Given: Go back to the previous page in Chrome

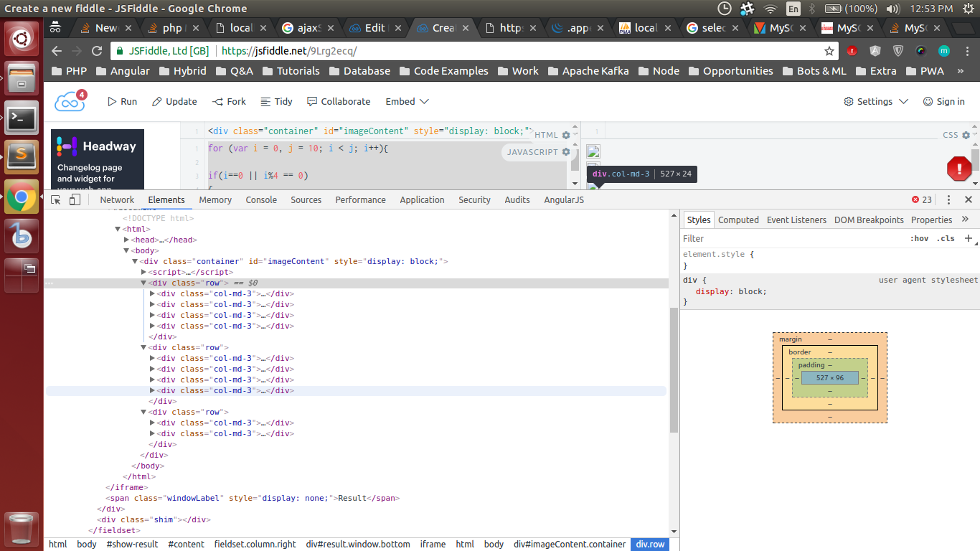Looking at the screenshot, I should (x=57, y=51).
